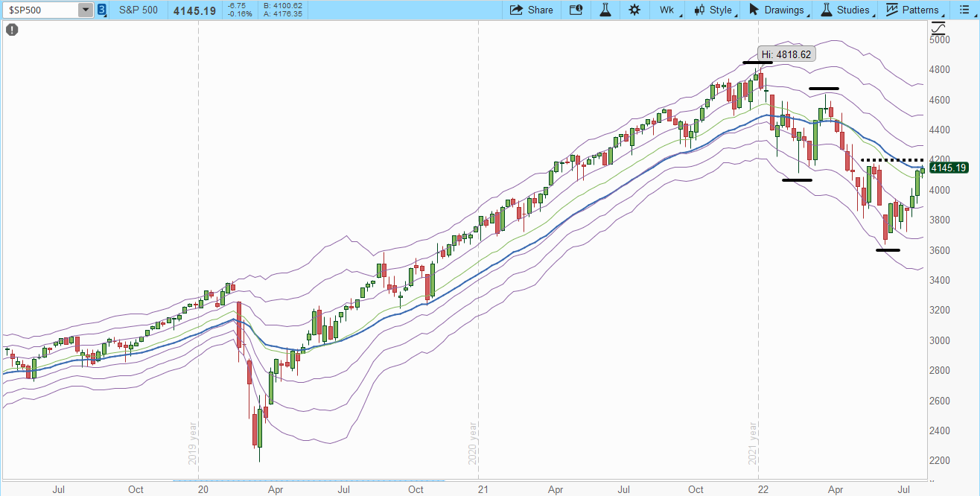
Task: Click the '22' year axis label
Action: pos(763,489)
